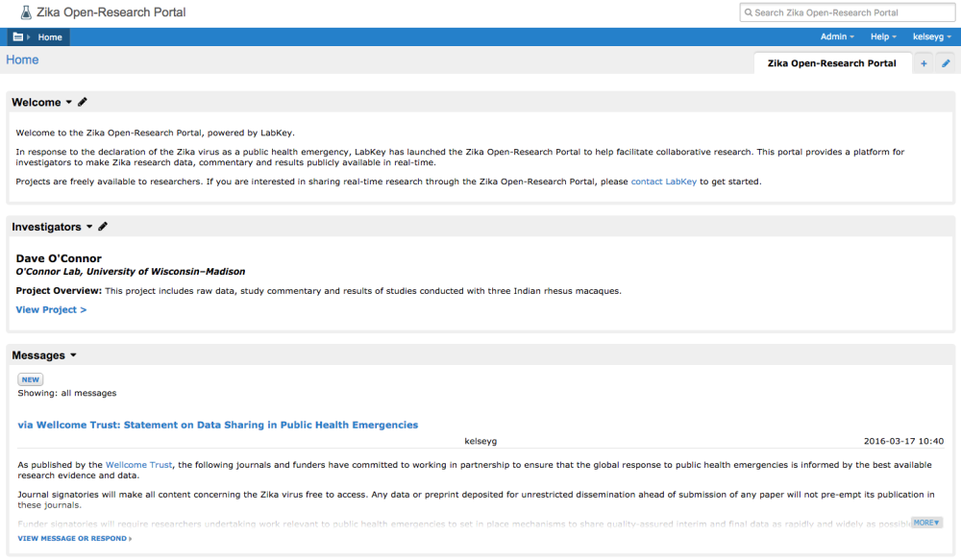Click Home in the navigation bar
The height and width of the screenshot is (560, 961).
point(50,37)
